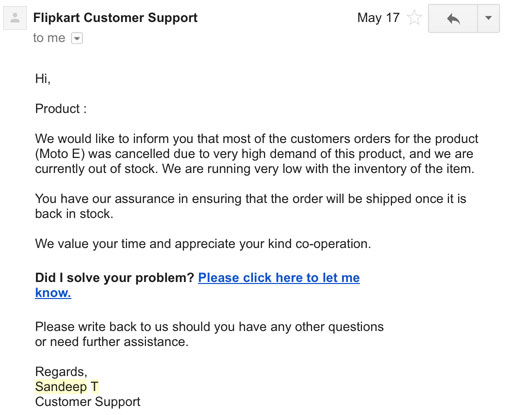Click the bold "Did I solve your problem?" text
The image size is (505, 415).
[114, 278]
